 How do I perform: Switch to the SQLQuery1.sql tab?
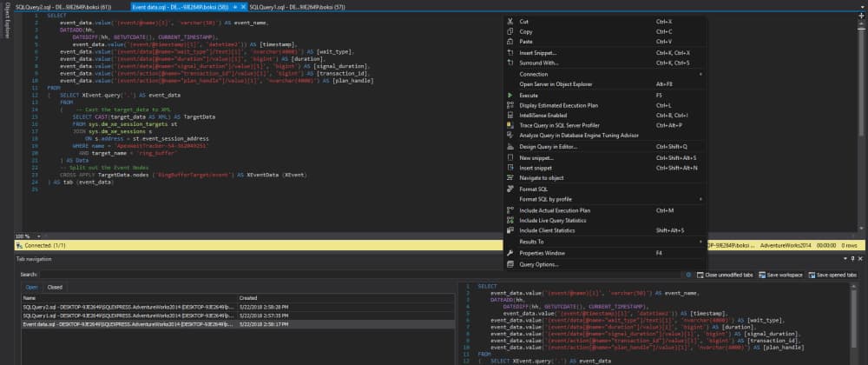click(298, 7)
